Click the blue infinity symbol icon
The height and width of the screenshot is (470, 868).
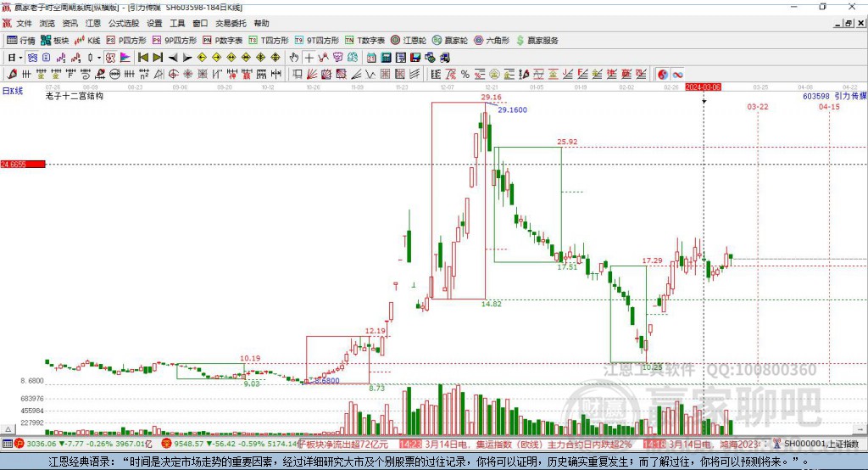coord(677,75)
